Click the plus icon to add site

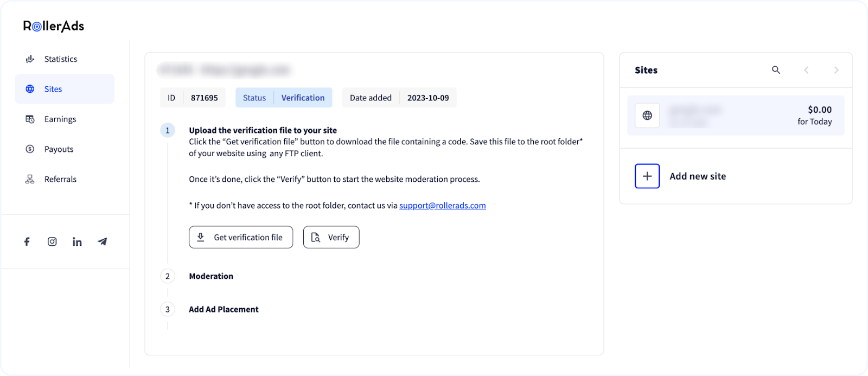point(647,176)
